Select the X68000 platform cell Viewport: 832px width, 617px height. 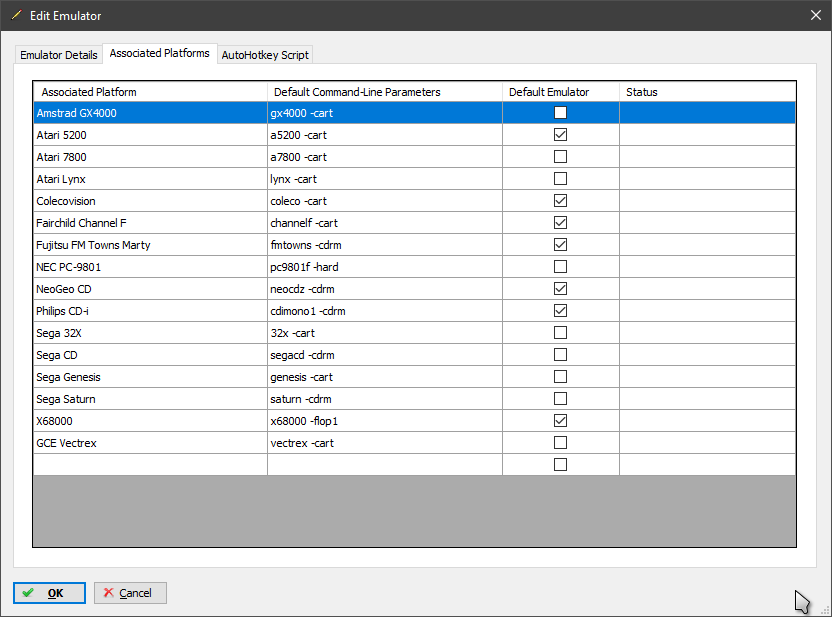(x=150, y=421)
